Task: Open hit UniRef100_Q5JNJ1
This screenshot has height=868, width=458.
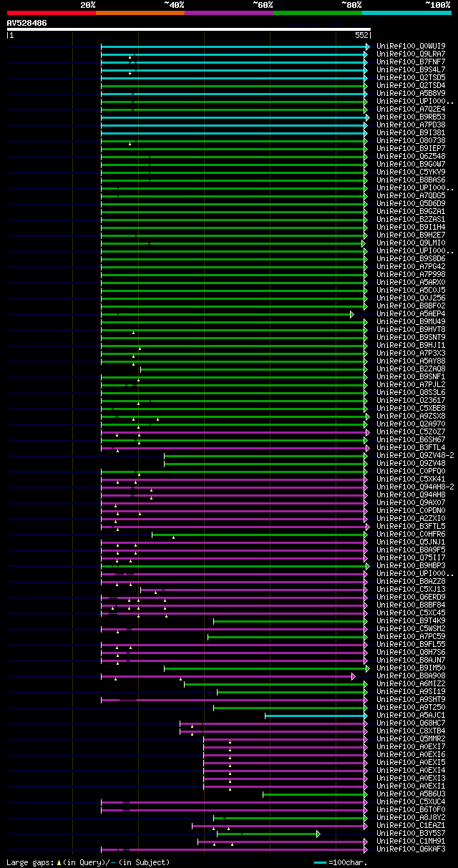Action: pos(411,542)
